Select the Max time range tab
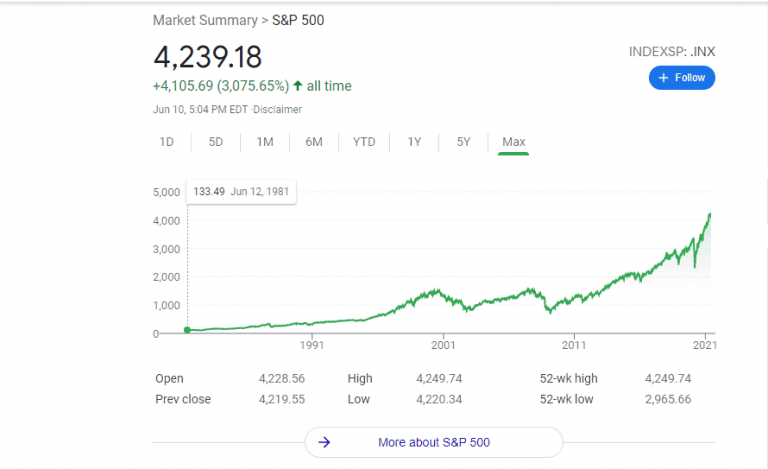This screenshot has width=768, height=469. click(513, 142)
